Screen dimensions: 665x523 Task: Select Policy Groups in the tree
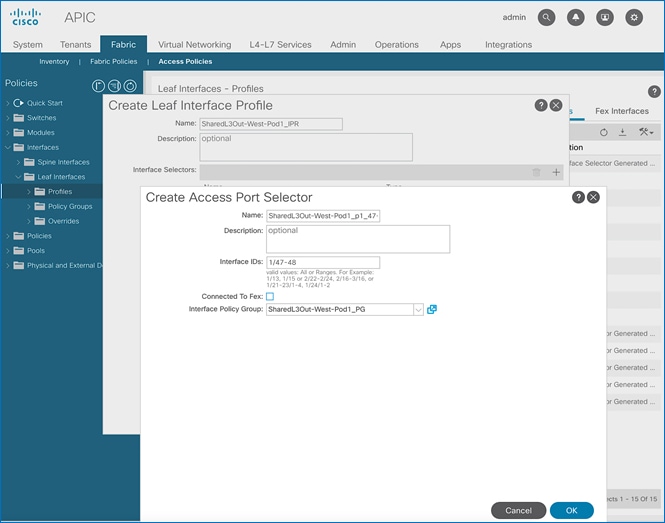click(x=70, y=206)
